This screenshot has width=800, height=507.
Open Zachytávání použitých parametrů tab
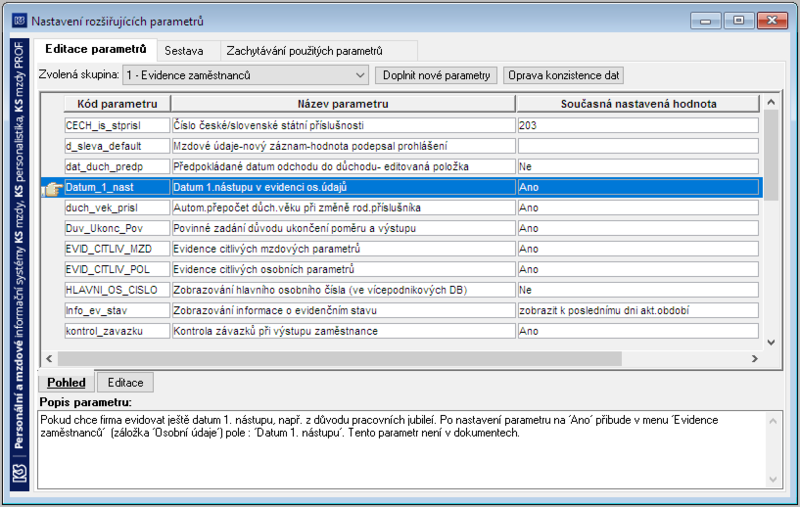pyautogui.click(x=305, y=51)
